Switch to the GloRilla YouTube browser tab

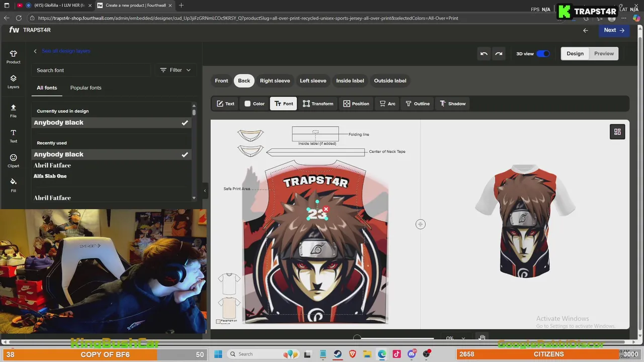54,6
